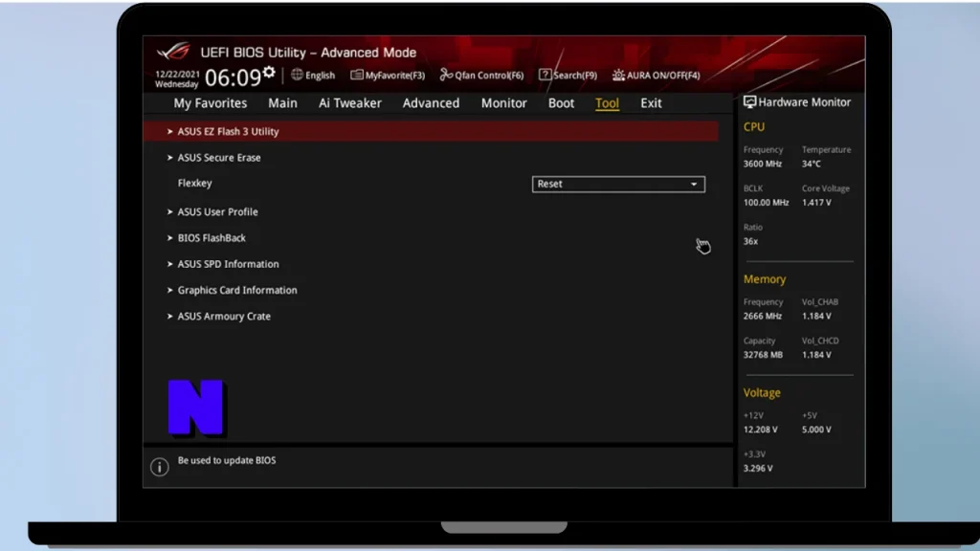The width and height of the screenshot is (980, 551).
Task: Select the Tool tab
Action: tap(607, 103)
